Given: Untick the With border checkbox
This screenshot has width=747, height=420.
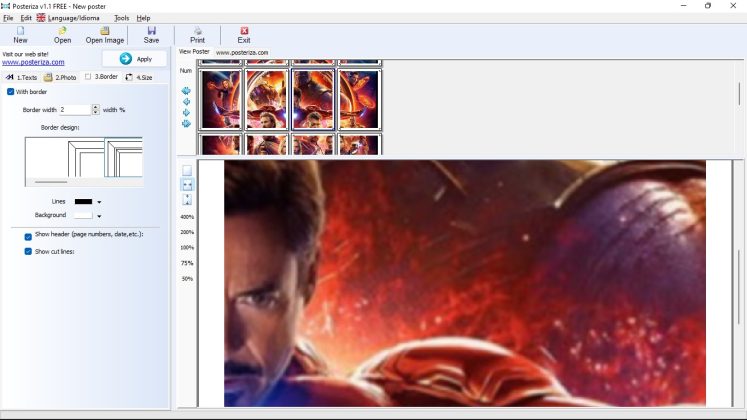Looking at the screenshot, I should [x=10, y=91].
